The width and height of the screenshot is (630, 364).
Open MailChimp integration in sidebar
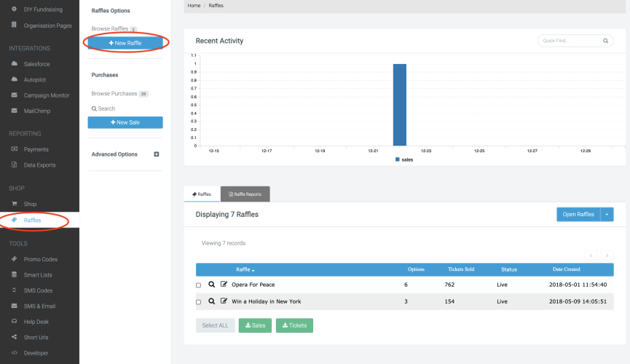point(36,111)
